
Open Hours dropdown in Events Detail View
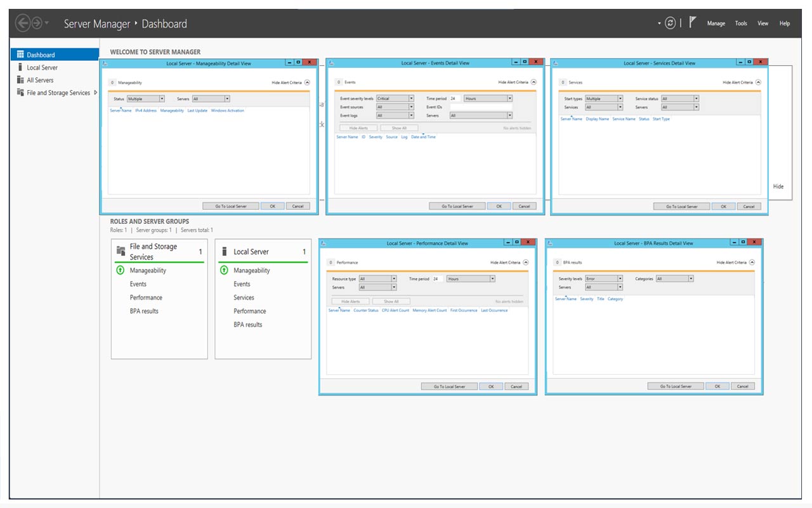point(488,99)
